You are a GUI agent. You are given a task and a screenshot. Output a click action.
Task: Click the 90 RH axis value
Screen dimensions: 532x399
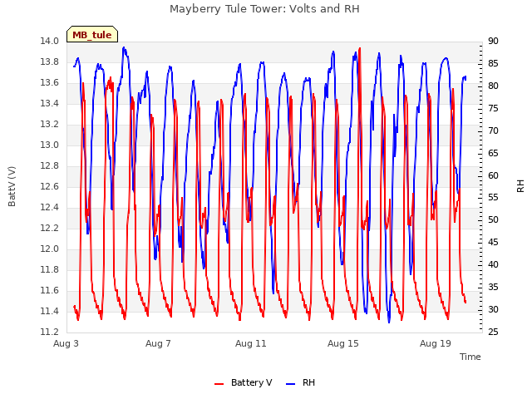[493, 41]
